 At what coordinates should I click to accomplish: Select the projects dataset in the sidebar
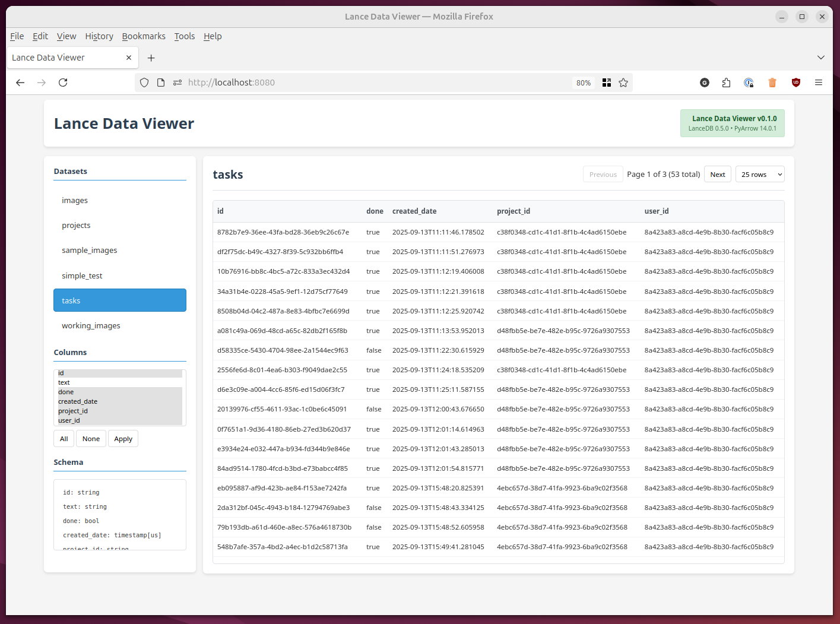[76, 225]
